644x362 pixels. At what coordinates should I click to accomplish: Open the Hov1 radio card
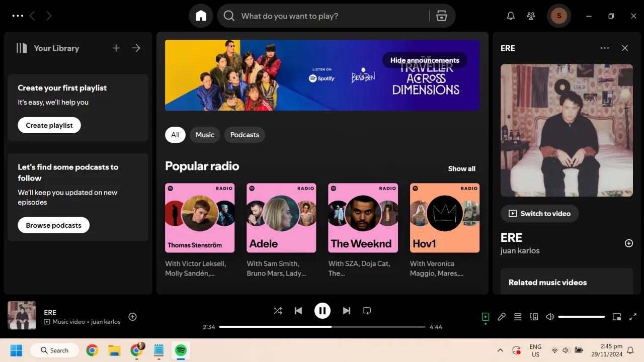coord(445,231)
